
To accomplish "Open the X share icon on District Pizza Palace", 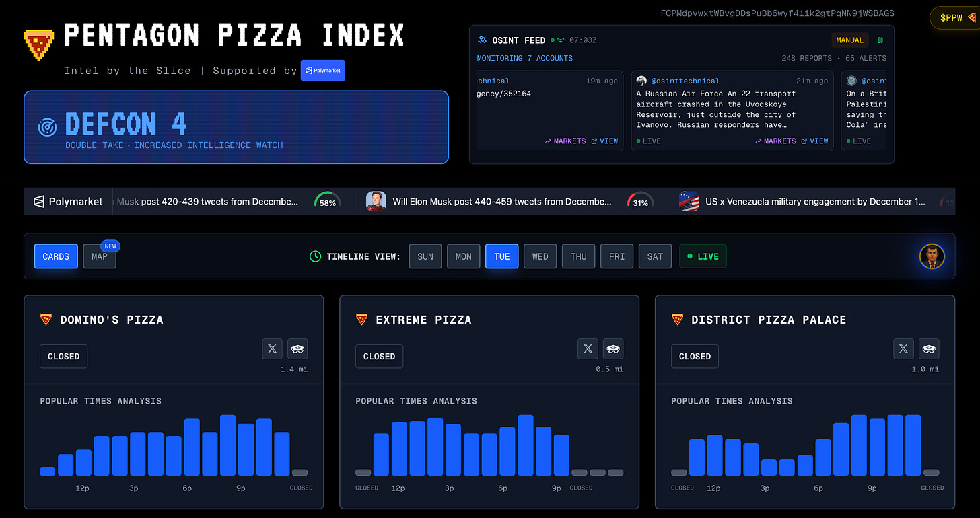I will (x=903, y=348).
